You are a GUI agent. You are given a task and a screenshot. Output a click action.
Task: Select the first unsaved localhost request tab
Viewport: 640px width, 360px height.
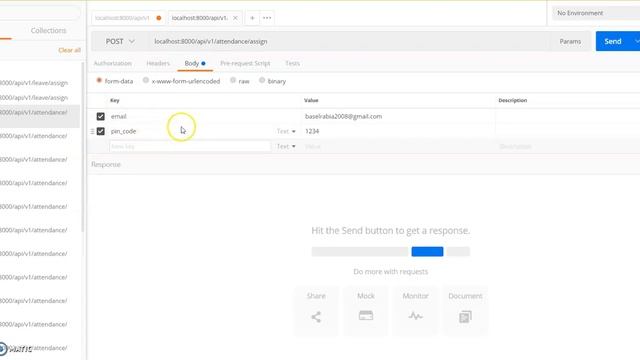point(128,18)
